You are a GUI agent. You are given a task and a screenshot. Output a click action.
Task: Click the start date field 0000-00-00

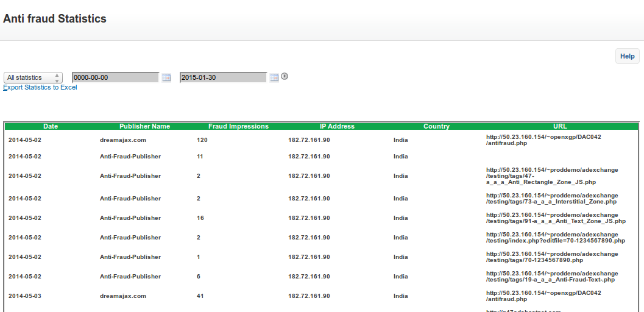point(115,77)
